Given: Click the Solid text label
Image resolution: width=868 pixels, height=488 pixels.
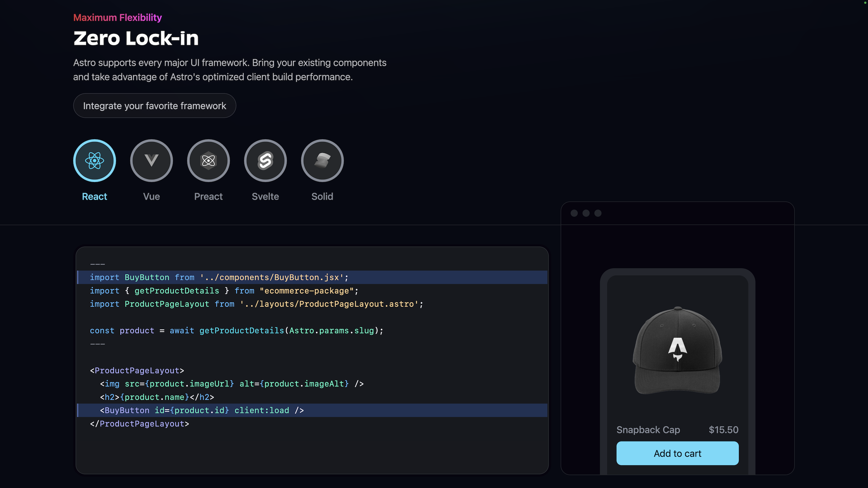Looking at the screenshot, I should coord(322,197).
